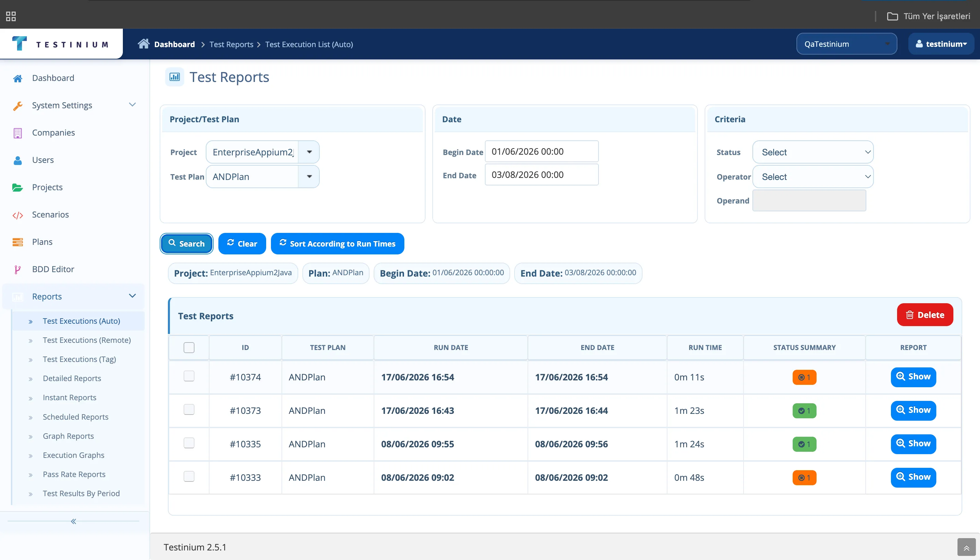Click the Dashboard sidebar house icon
This screenshot has width=980, height=560.
[x=18, y=79]
